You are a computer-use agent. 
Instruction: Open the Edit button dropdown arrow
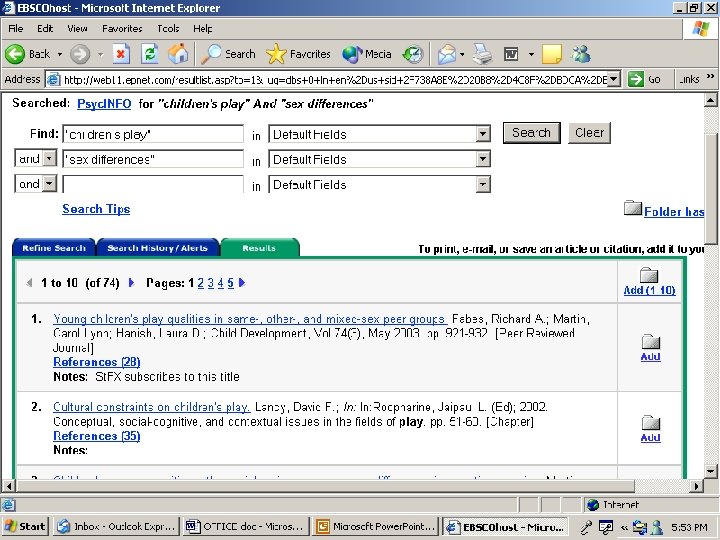coord(531,55)
